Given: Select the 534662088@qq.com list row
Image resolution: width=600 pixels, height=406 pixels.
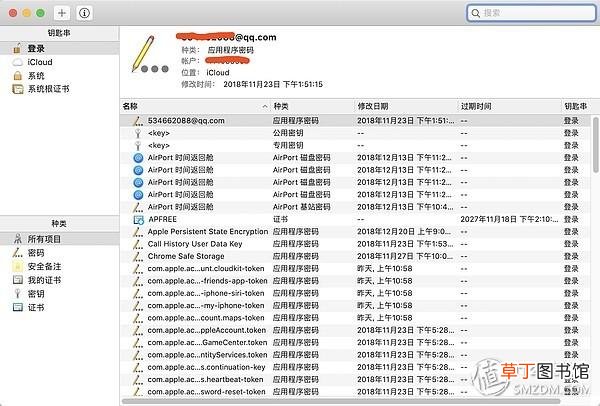Looking at the screenshot, I should pyautogui.click(x=356, y=121).
